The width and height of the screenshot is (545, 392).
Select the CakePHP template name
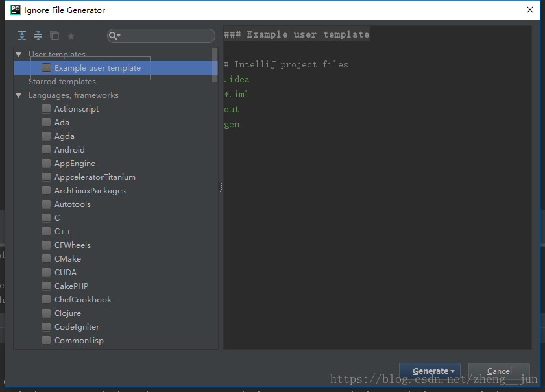[71, 286]
